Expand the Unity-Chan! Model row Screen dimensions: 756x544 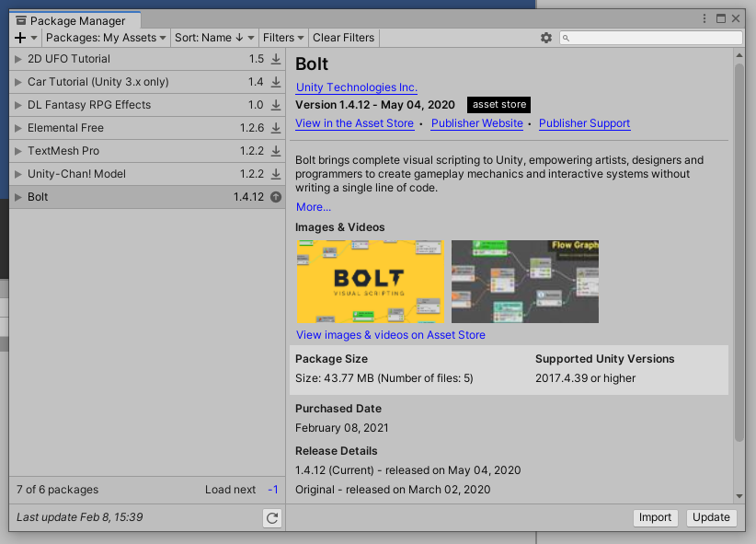point(18,174)
